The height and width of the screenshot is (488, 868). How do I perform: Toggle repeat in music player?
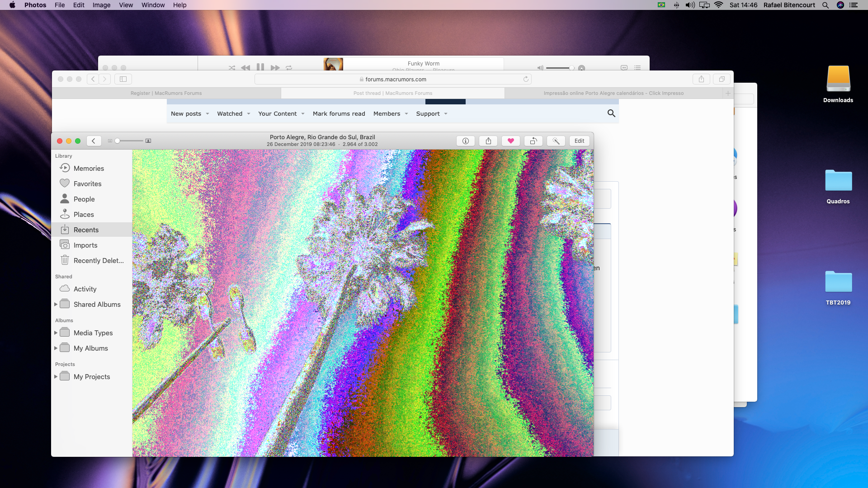click(289, 68)
